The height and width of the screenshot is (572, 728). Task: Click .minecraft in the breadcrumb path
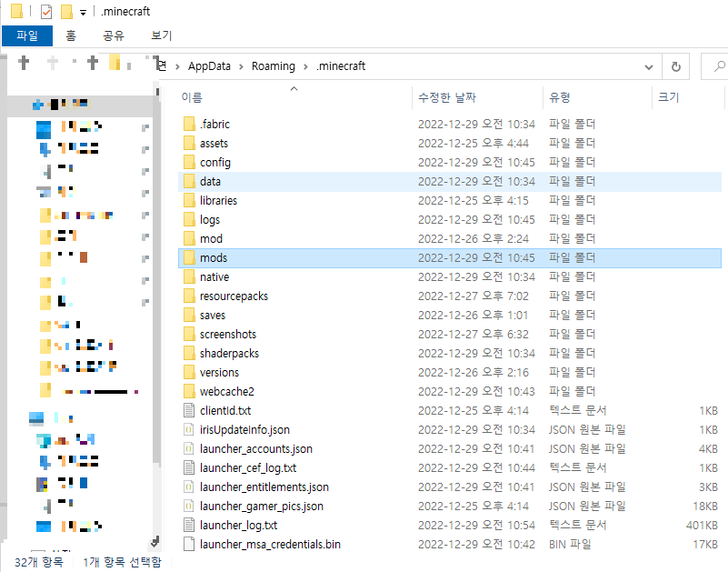[x=341, y=66]
